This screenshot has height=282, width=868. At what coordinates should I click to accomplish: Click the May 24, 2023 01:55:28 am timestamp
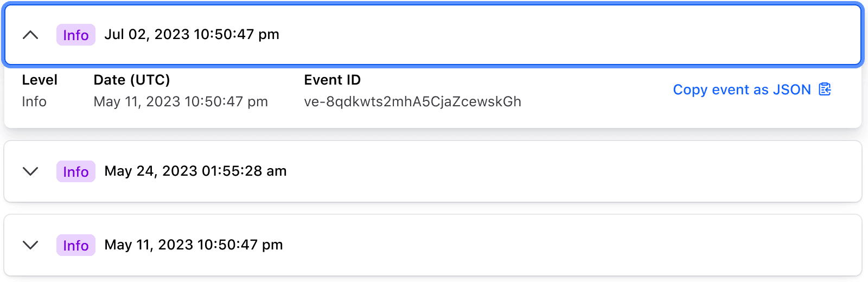[195, 171]
